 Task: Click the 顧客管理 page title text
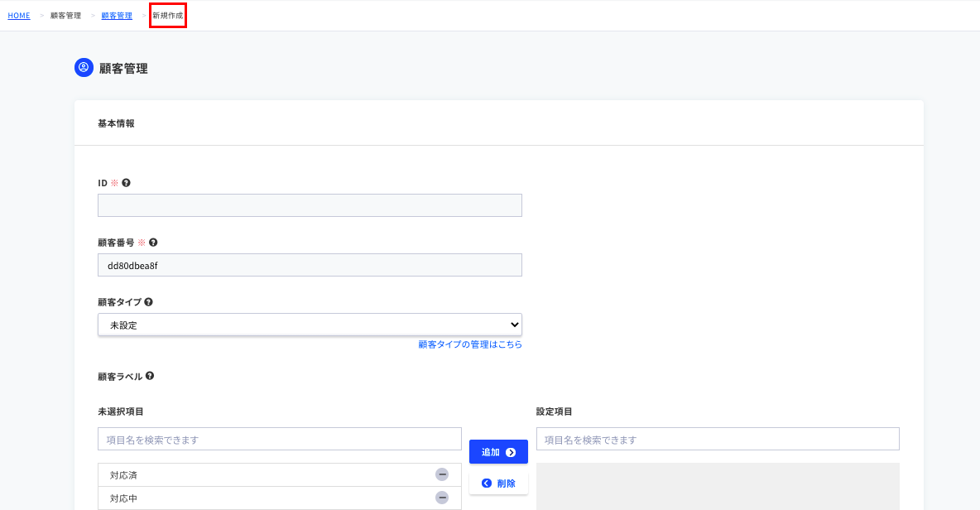tap(124, 69)
